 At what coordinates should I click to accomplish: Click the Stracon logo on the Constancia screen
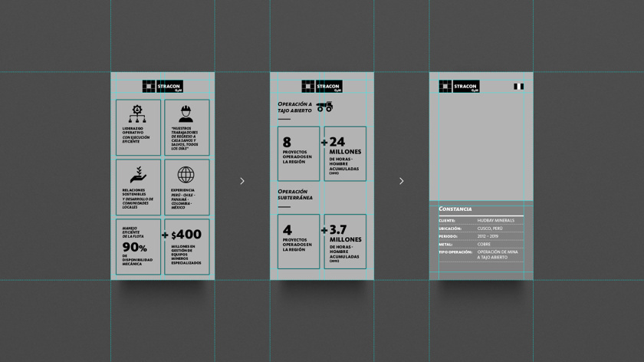459,87
